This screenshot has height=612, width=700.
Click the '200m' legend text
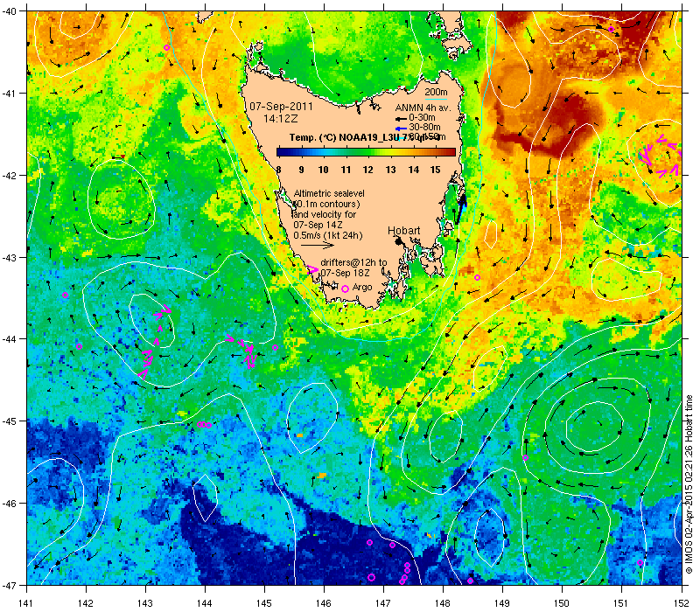click(x=436, y=93)
